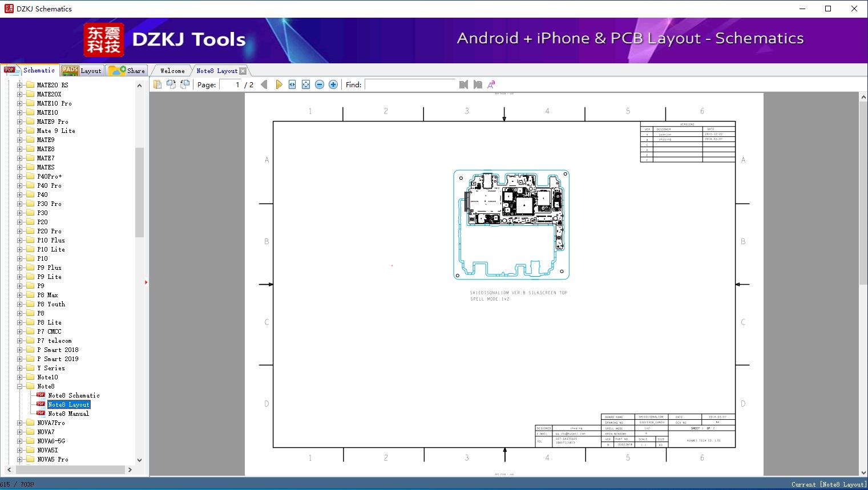Switch to the PADS Layout tab
Screen dimensions: 868x490
pyautogui.click(x=82, y=71)
